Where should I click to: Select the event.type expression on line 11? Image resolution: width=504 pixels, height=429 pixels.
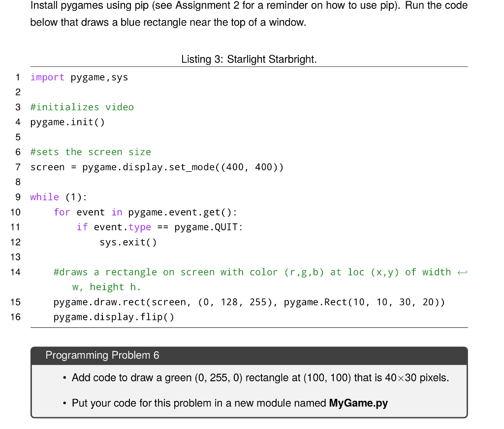(x=122, y=227)
